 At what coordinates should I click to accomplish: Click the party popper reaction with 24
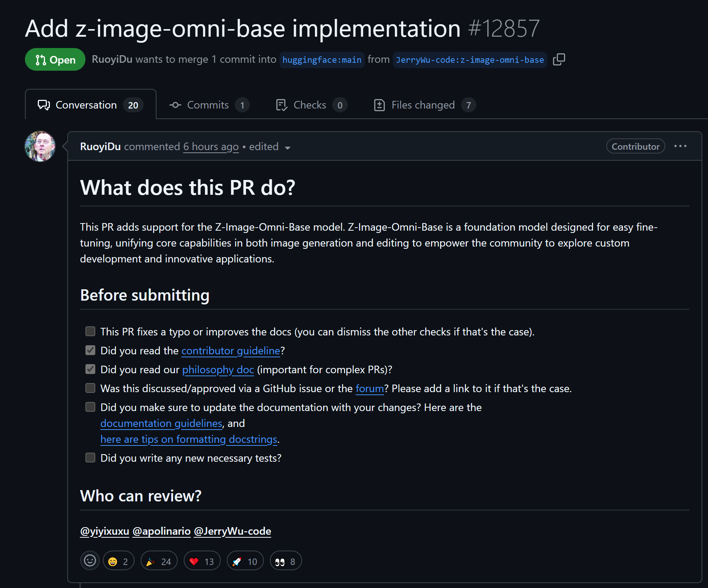(159, 561)
